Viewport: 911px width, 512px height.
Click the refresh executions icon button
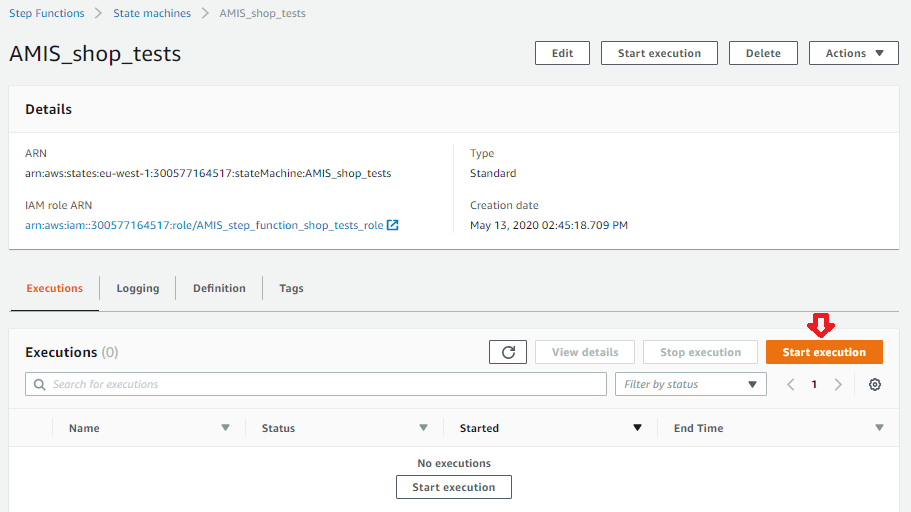(x=508, y=352)
